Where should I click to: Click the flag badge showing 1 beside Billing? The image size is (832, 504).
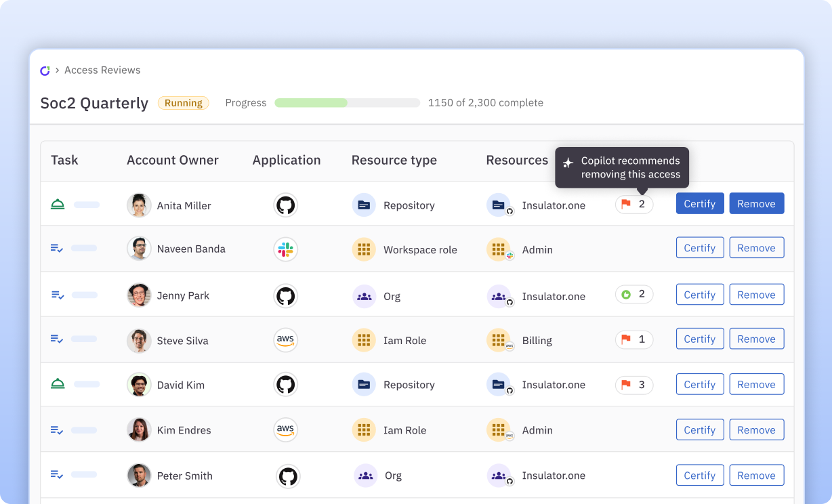[633, 339]
